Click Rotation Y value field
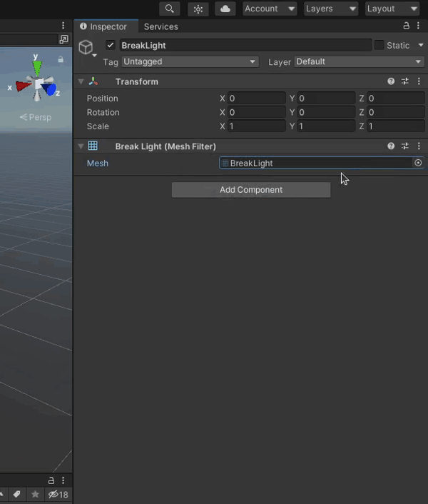This screenshot has width=428, height=504. [x=326, y=112]
